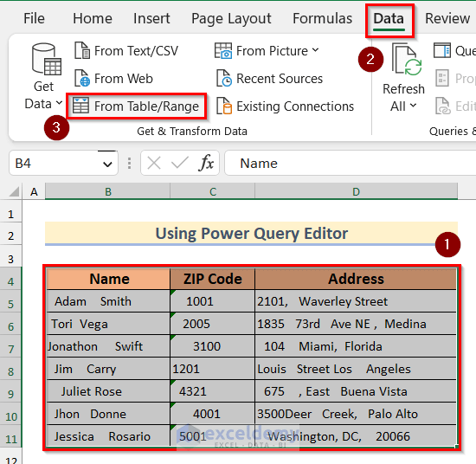The image size is (476, 464).
Task: Click the ZIP Code header cell
Action: [213, 279]
